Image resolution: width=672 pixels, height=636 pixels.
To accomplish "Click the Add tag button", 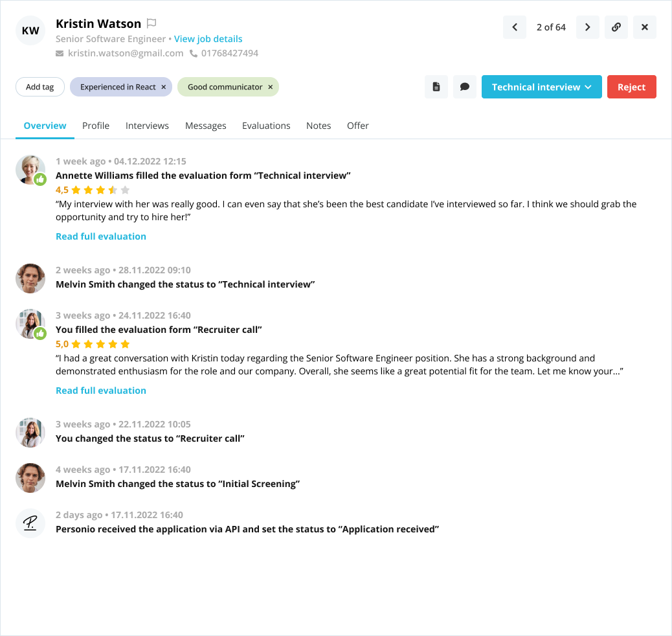I will point(40,87).
